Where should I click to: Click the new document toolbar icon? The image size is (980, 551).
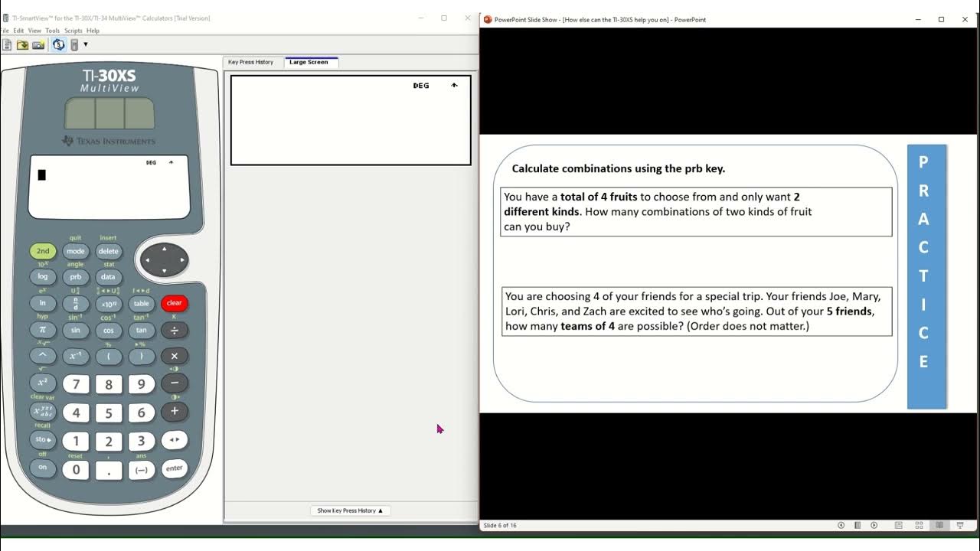[7, 45]
